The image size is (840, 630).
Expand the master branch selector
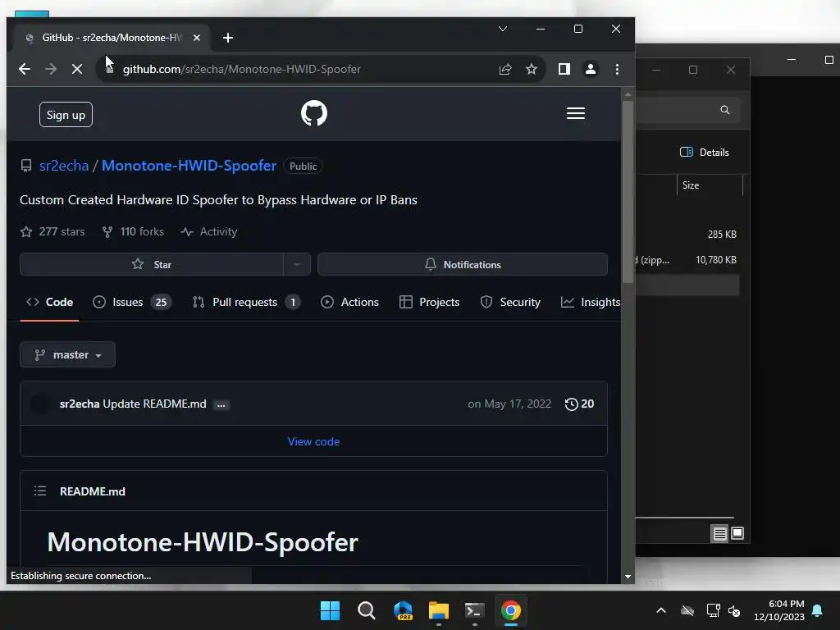(67, 354)
